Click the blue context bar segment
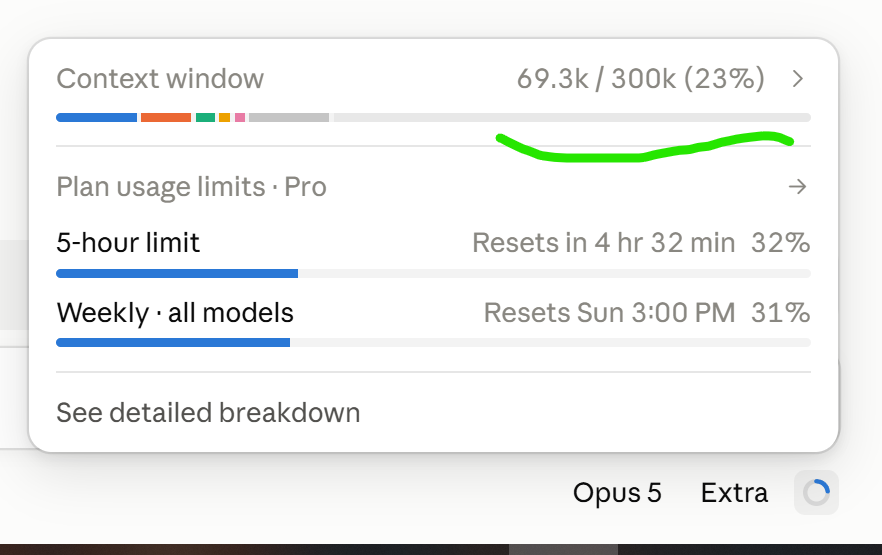The image size is (882, 555). [97, 118]
